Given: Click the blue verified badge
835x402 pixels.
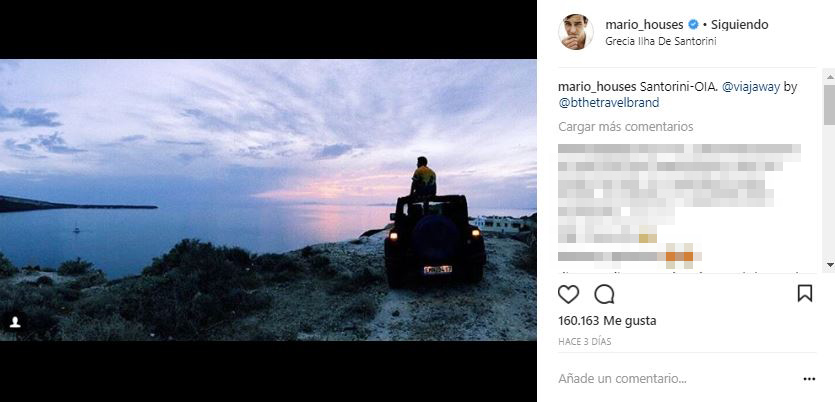Looking at the screenshot, I should 689,25.
